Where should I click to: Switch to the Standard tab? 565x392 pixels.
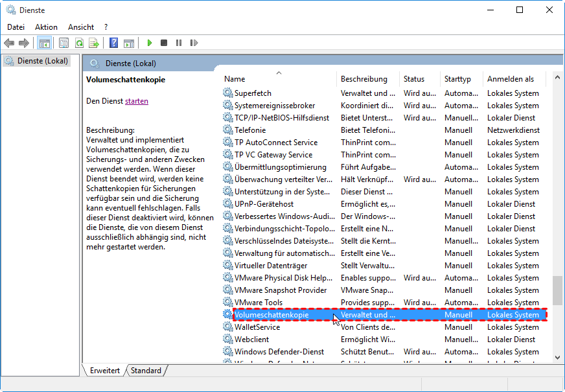point(146,371)
